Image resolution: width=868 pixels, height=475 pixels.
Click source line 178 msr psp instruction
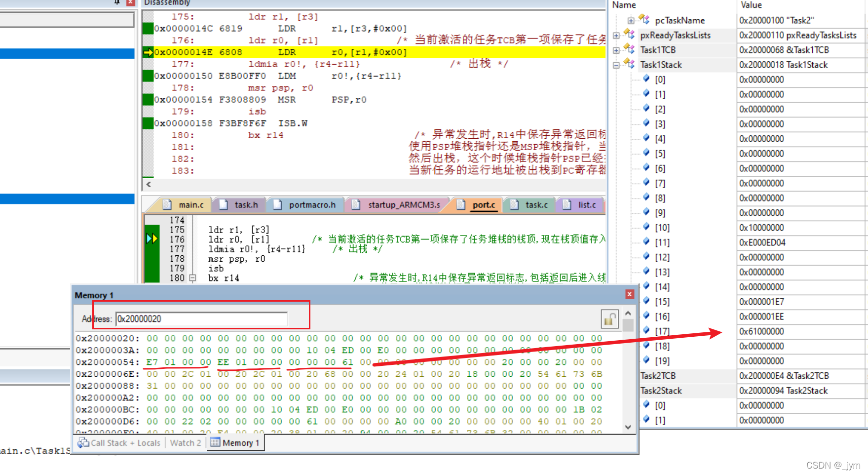[x=236, y=259]
